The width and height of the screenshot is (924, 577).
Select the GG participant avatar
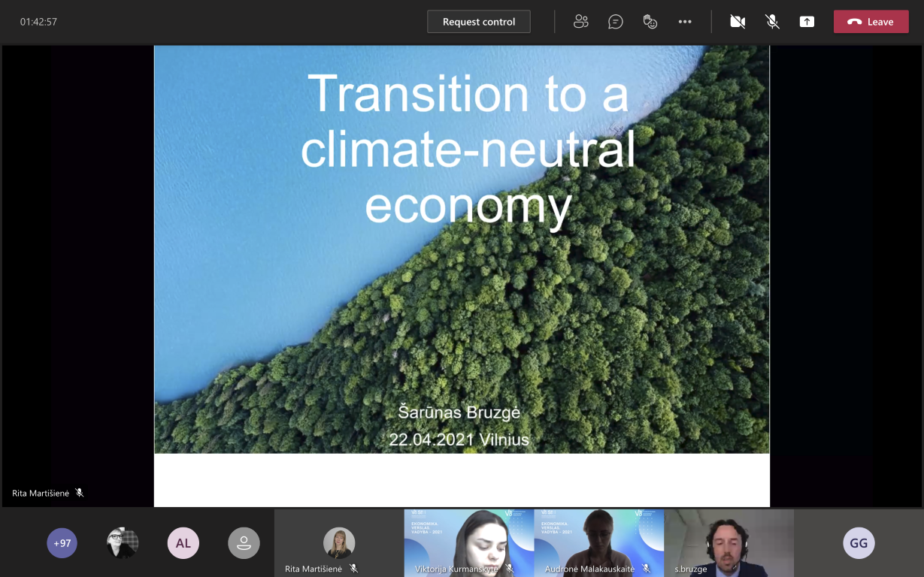point(859,543)
